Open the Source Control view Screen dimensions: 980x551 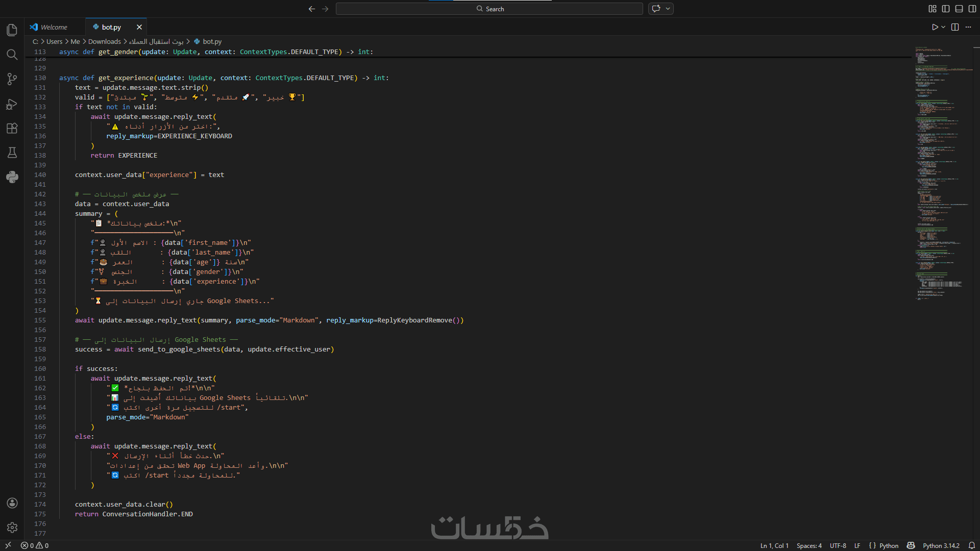(x=12, y=79)
